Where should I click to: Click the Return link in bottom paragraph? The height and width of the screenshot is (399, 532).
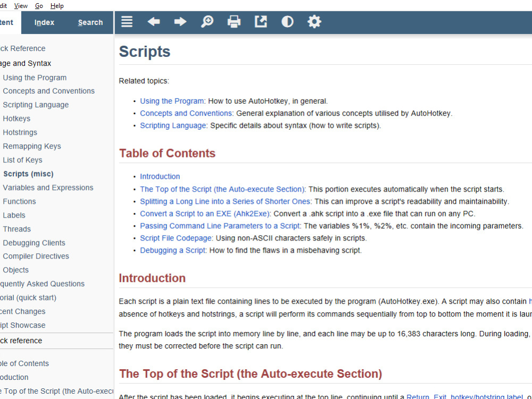pos(418,396)
